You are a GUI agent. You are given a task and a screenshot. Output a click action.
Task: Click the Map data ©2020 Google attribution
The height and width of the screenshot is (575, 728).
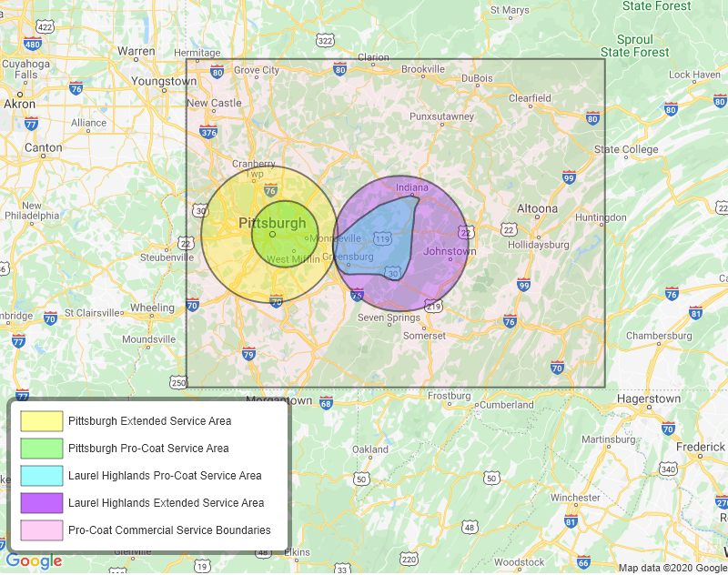[x=672, y=568]
